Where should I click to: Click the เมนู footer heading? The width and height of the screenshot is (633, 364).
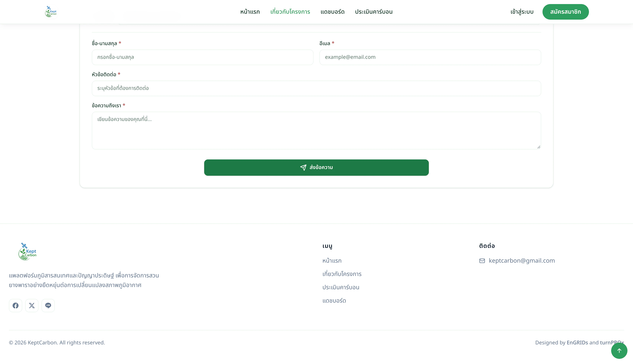pyautogui.click(x=327, y=246)
